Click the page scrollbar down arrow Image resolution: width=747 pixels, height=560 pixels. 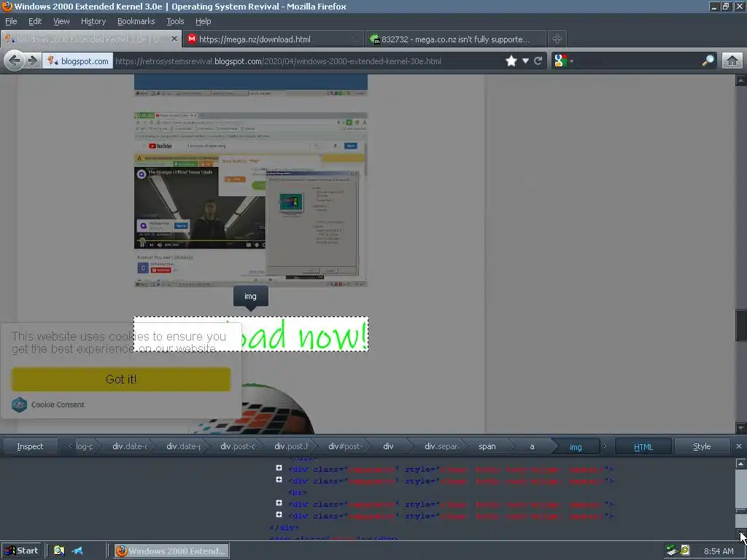[x=740, y=427]
